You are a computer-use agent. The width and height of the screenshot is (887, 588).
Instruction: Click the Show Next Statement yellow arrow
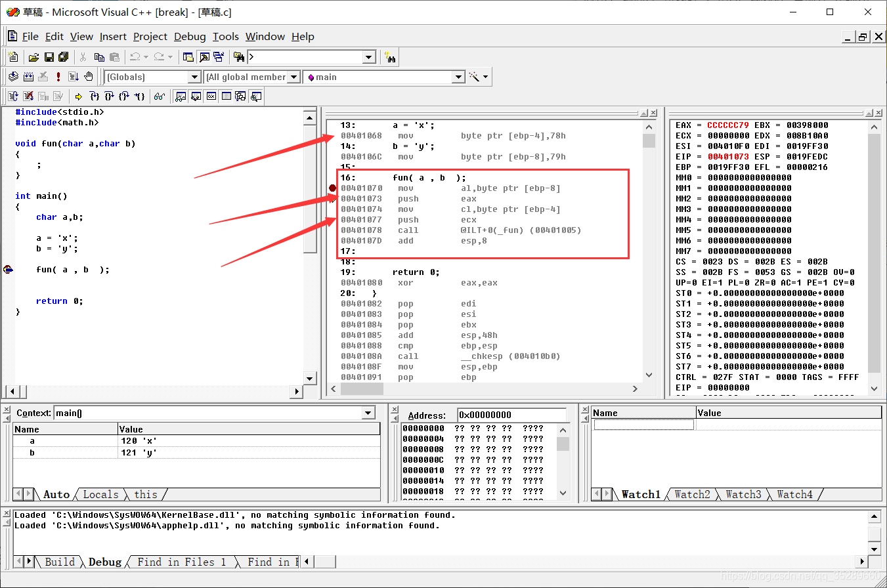coord(78,96)
